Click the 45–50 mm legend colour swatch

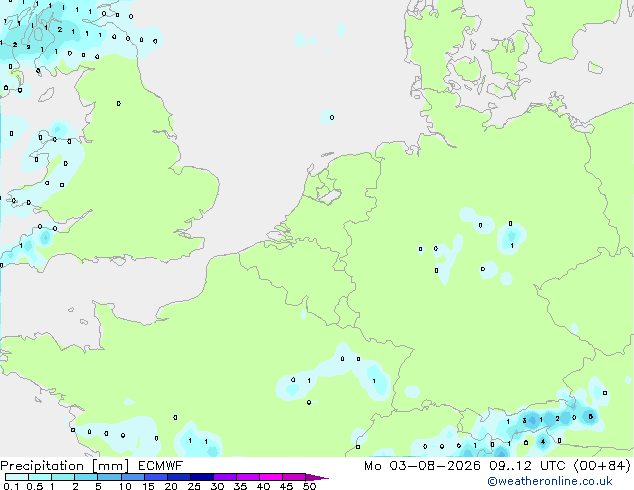click(x=294, y=477)
